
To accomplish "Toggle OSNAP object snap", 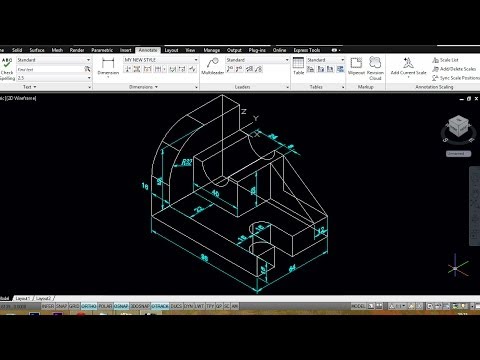I will pos(121,306).
